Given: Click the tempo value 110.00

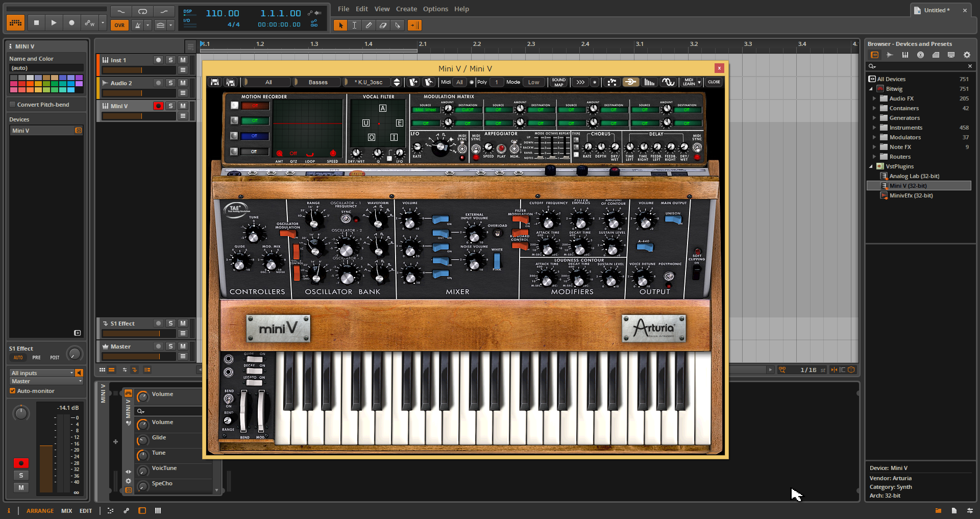Looking at the screenshot, I should (223, 13).
